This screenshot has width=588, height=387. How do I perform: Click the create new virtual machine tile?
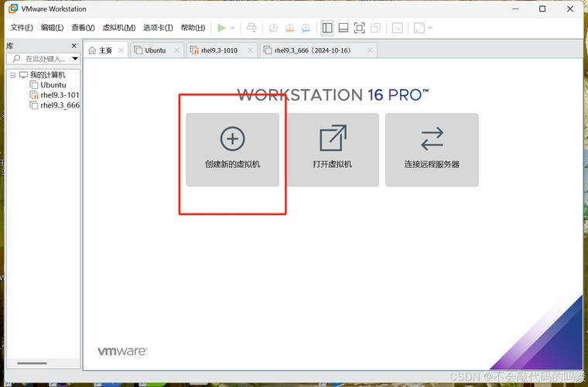point(232,149)
